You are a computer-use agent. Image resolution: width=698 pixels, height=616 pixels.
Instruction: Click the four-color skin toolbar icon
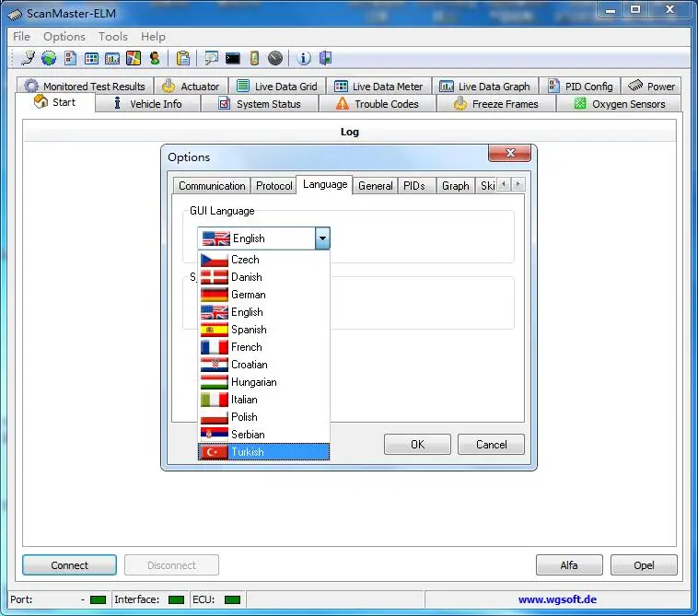(x=134, y=58)
